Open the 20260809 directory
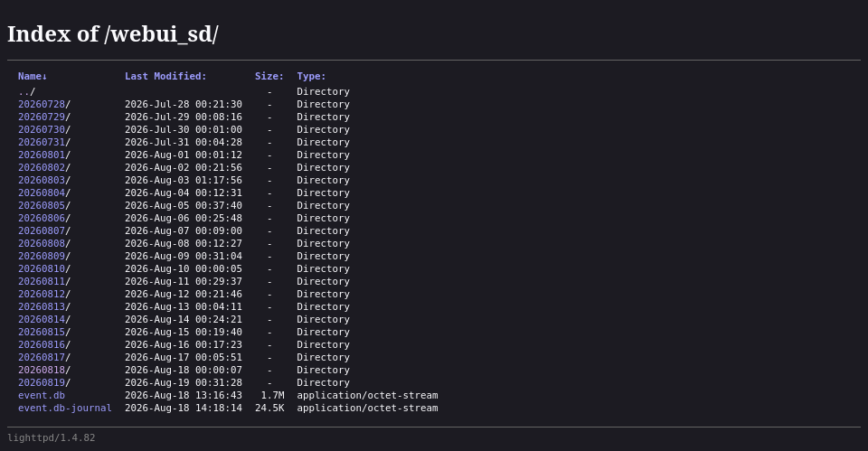 (x=42, y=256)
